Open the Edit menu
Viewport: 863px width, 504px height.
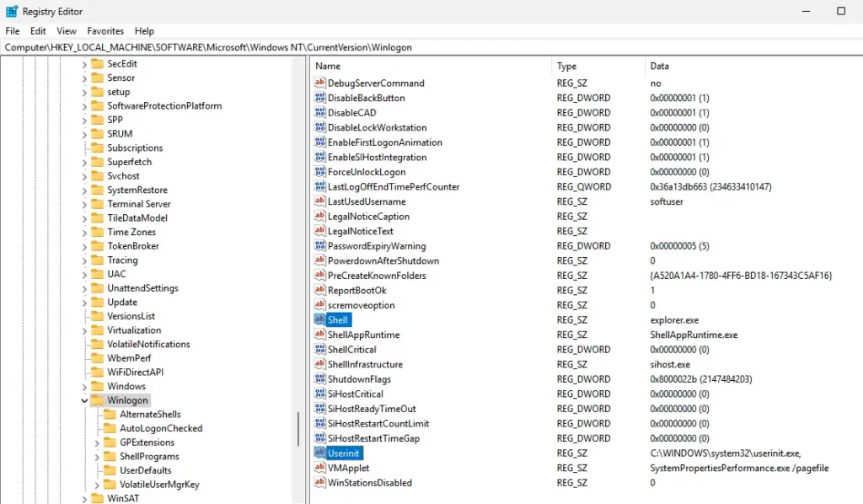click(38, 31)
